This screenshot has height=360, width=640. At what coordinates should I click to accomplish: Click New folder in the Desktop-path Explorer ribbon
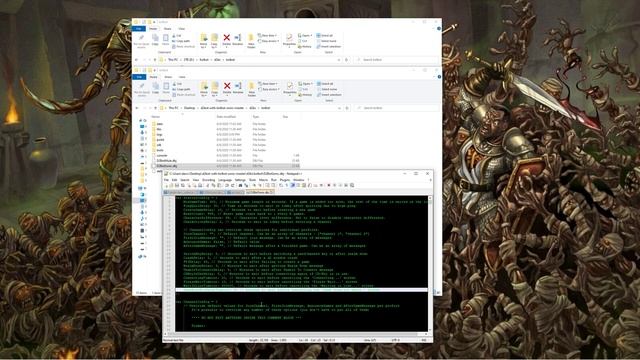[252, 89]
